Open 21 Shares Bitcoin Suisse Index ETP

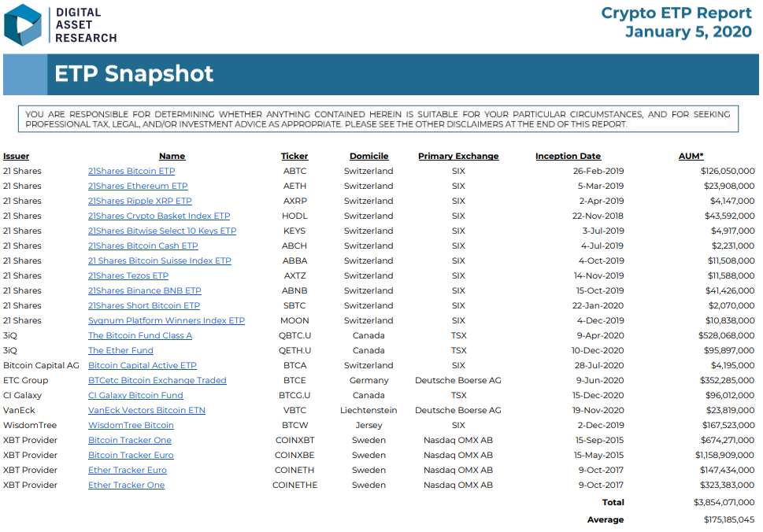point(160,260)
